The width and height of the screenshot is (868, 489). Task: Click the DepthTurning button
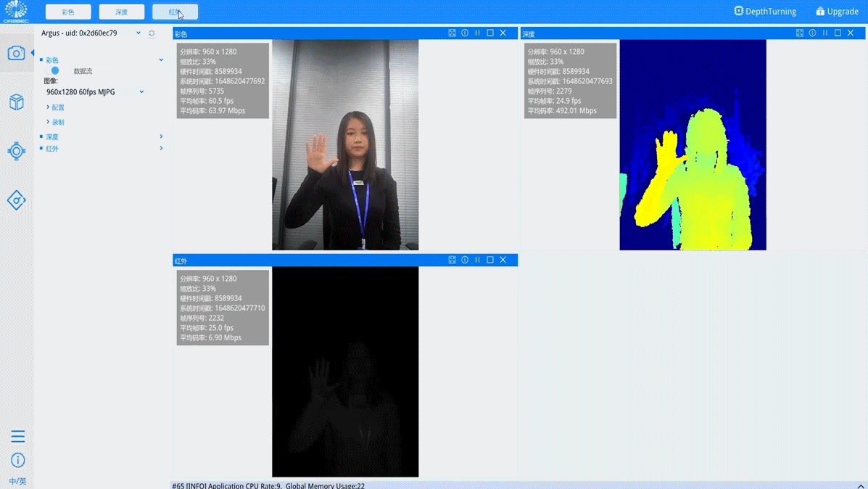click(x=765, y=12)
